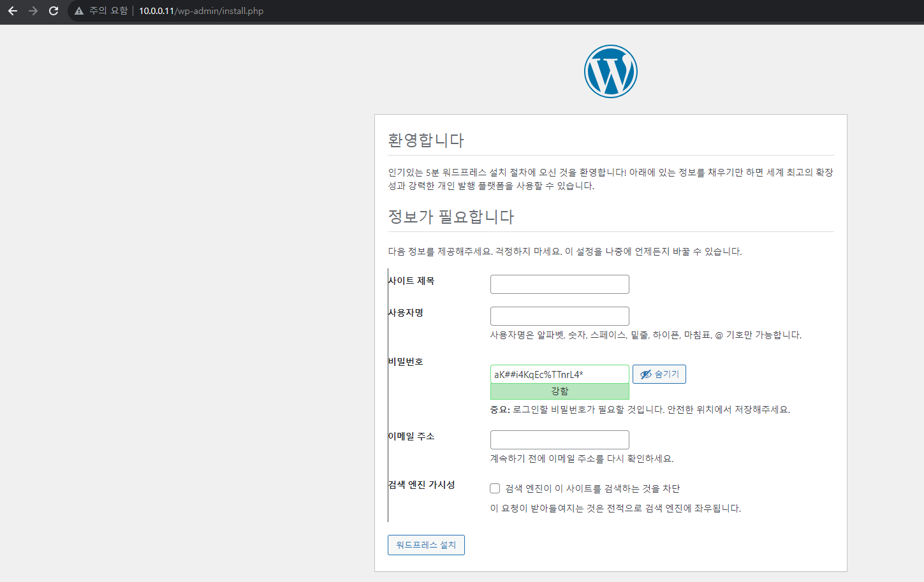This screenshot has width=924, height=582.
Task: Click the 정보가 필요합니다 heading
Action: click(x=451, y=217)
